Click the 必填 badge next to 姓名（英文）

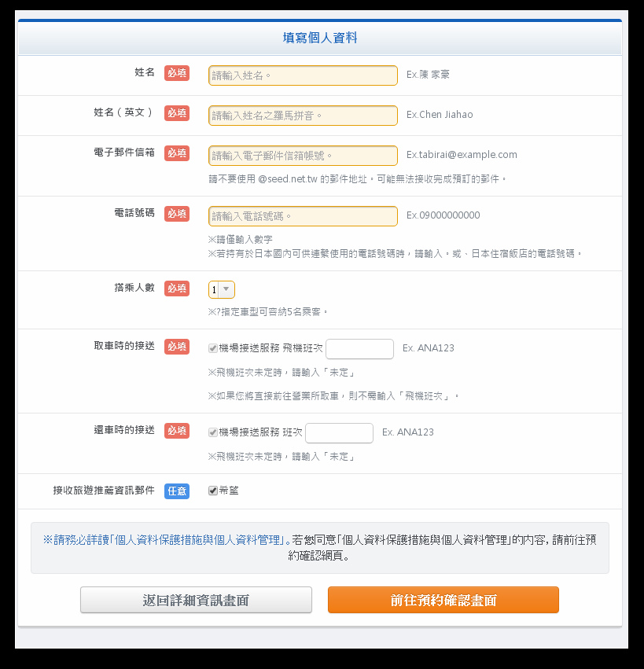tap(177, 113)
